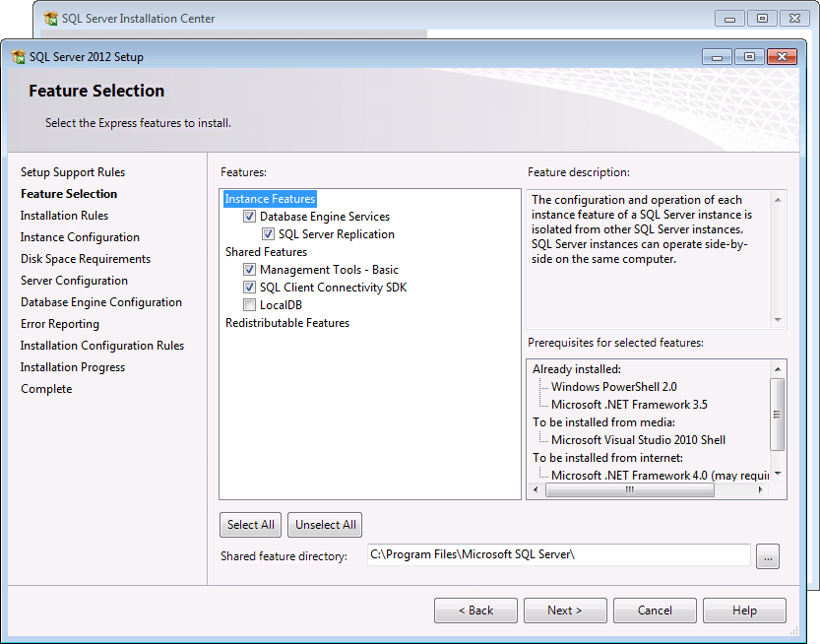Select To be installed from internet node
Screen dimensions: 820x644
607,458
